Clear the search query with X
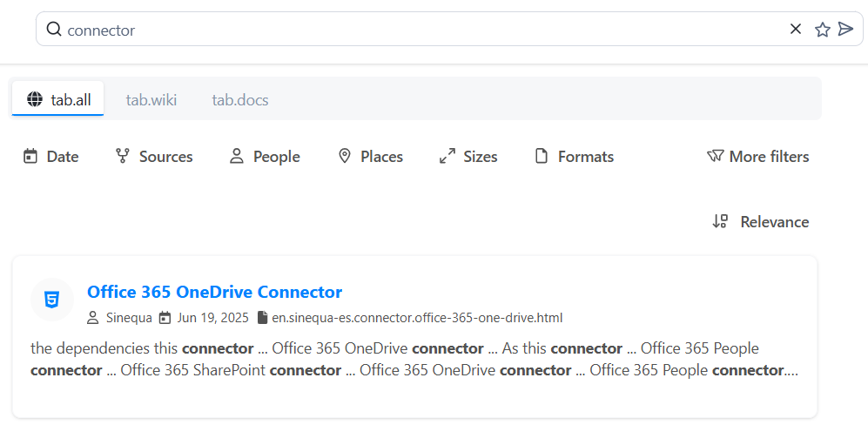 click(796, 29)
